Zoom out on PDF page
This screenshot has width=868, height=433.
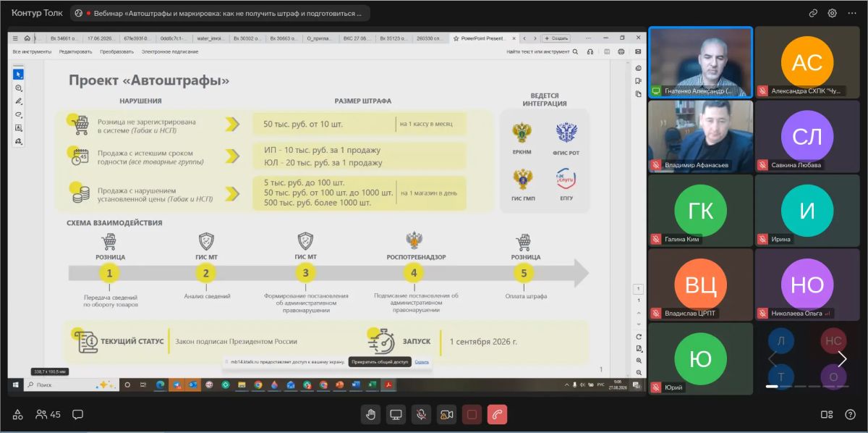[x=638, y=371]
